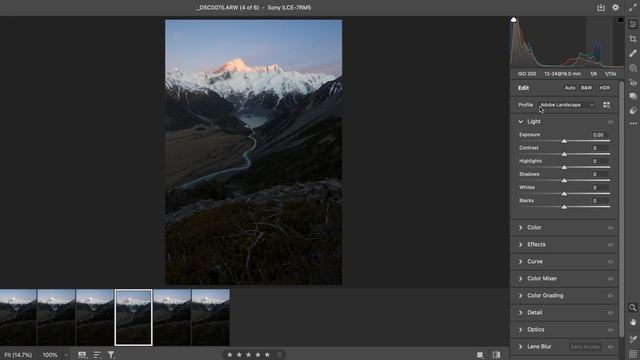Select the first filmstrip thumbnail

pos(18,318)
